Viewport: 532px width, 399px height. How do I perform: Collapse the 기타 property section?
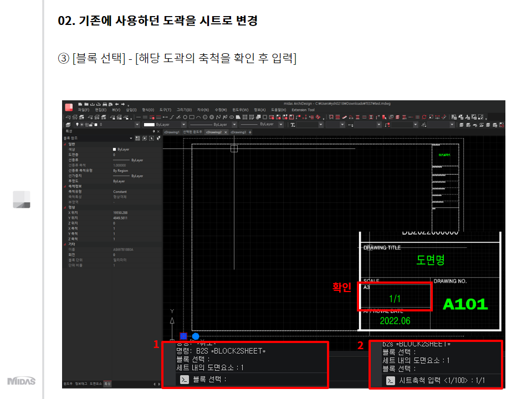[65, 244]
